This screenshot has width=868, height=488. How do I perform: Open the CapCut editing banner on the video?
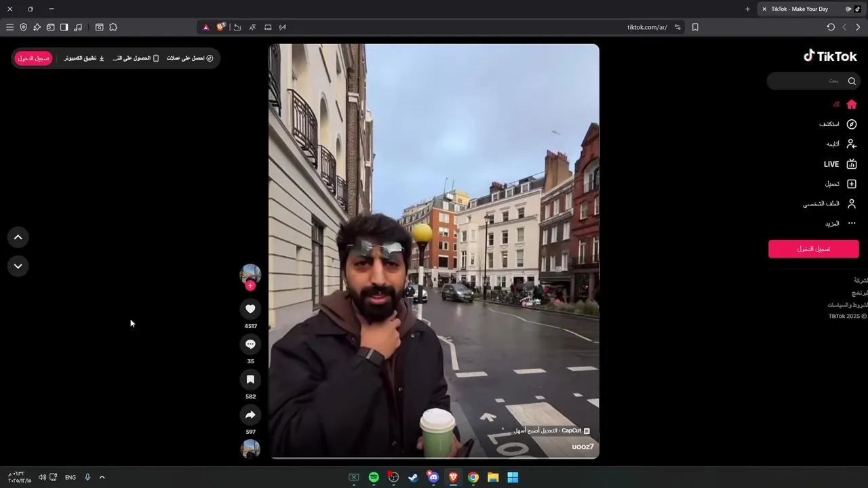coord(552,430)
